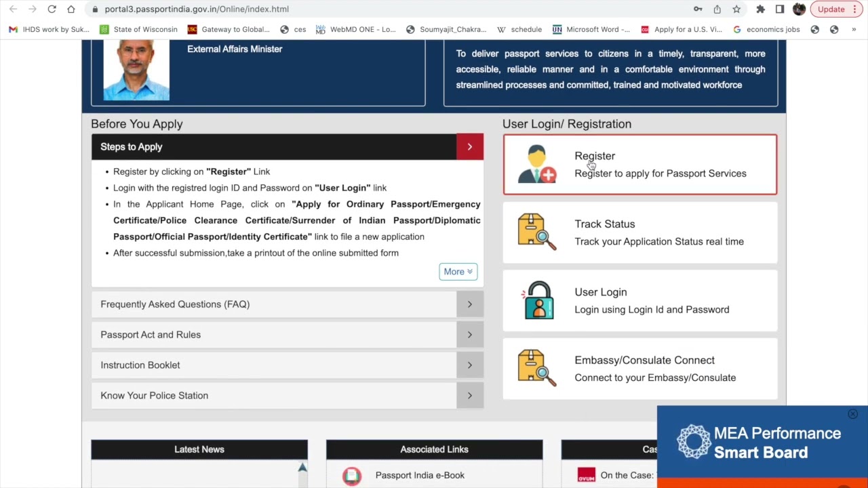This screenshot has height=488, width=868.
Task: Click the Passport India e-Book icon
Action: point(351,476)
